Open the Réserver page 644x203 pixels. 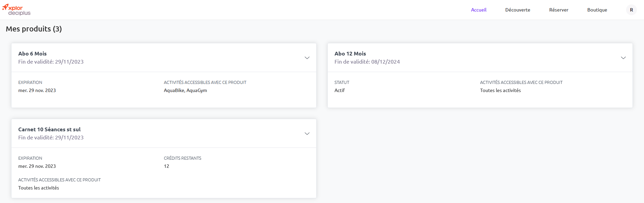558,10
